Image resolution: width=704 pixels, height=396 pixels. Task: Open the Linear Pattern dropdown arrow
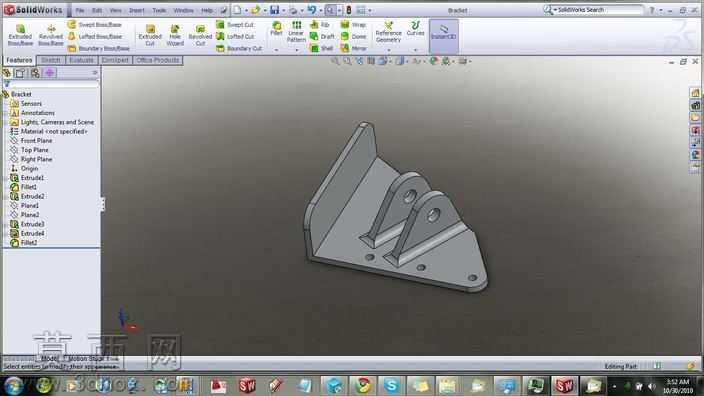click(x=296, y=50)
